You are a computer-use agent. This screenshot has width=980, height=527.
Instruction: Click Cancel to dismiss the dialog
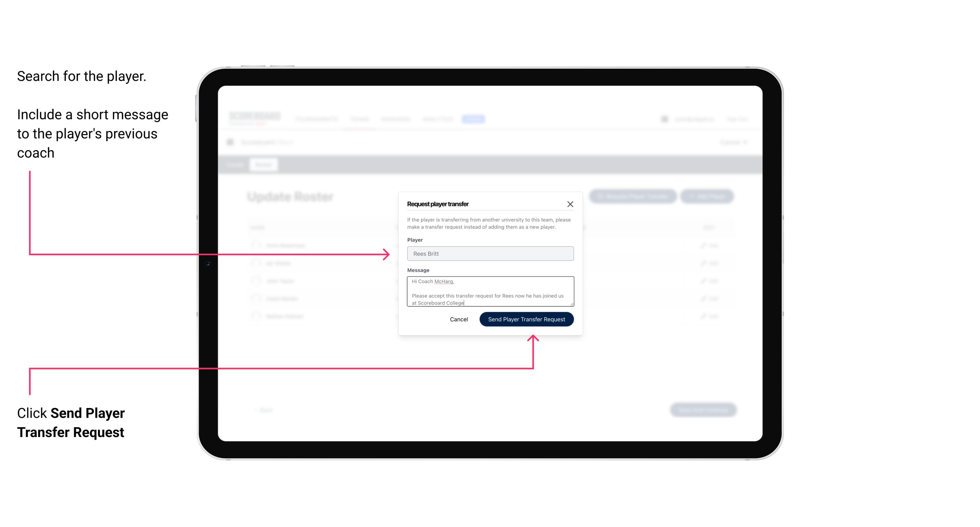[459, 319]
